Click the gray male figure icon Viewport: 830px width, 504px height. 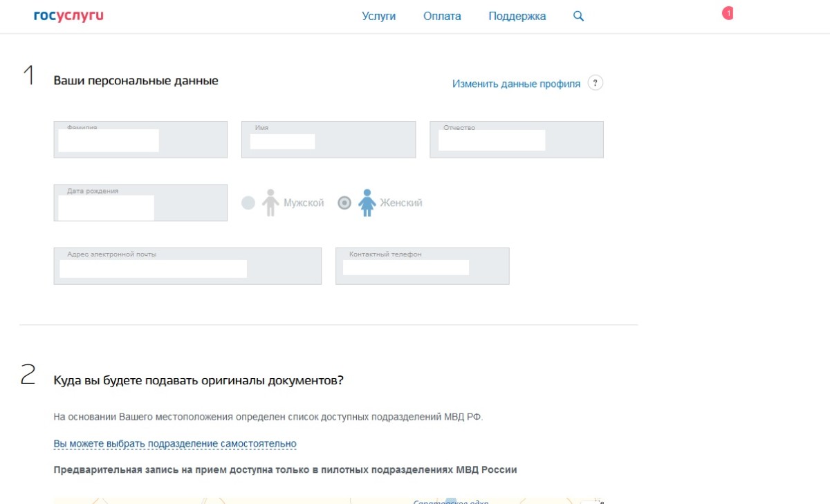(x=270, y=203)
